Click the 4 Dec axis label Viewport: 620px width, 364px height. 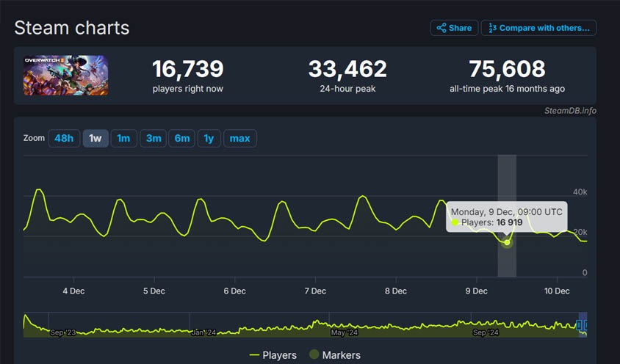point(73,291)
